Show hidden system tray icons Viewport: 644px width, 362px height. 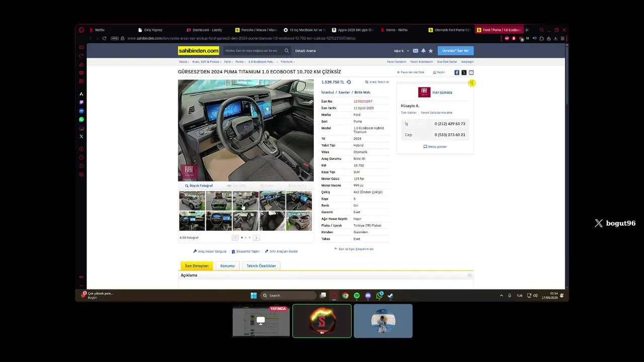click(501, 296)
